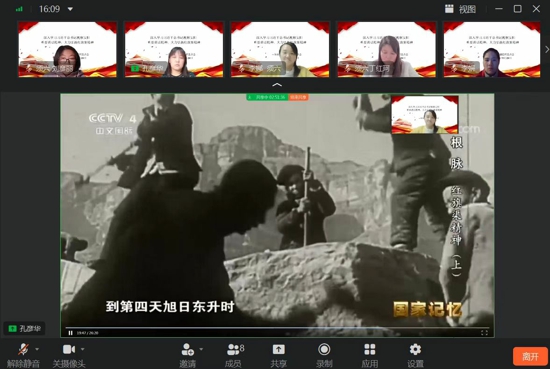Collapse the participant thumbnail strip chevron
This screenshot has height=369, width=550.
click(277, 85)
